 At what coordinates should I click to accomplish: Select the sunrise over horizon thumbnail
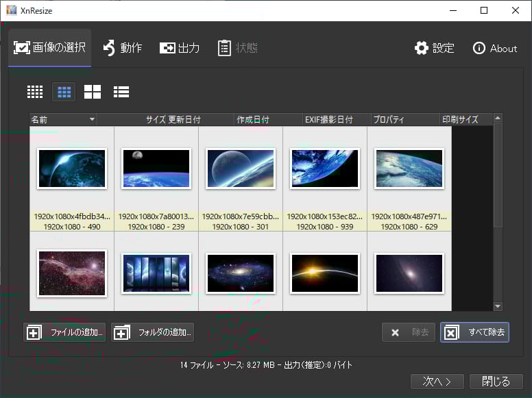(325, 273)
